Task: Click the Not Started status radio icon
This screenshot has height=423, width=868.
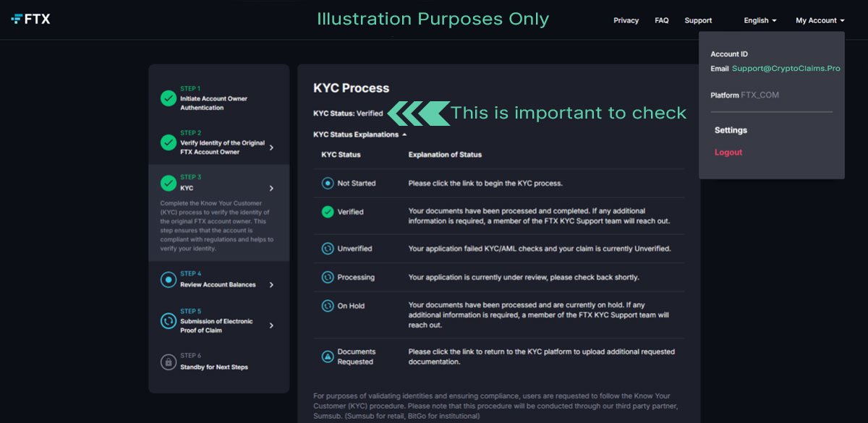Action: [x=328, y=183]
